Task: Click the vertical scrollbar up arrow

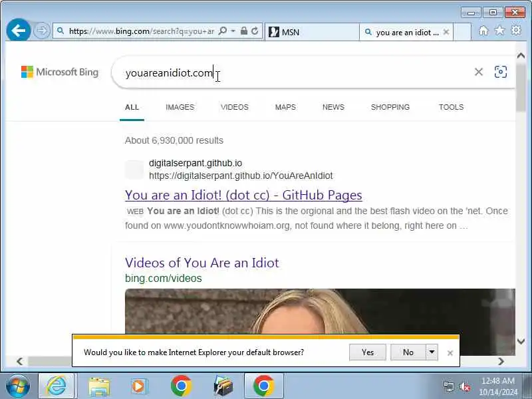Action: 521,56
